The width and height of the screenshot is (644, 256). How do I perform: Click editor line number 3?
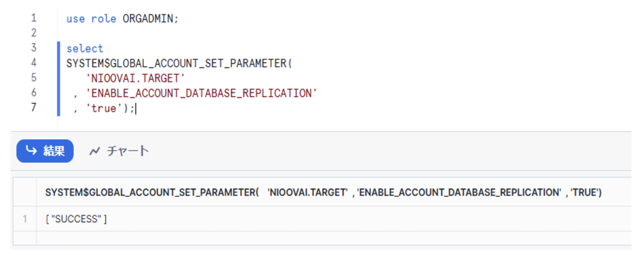(x=33, y=48)
